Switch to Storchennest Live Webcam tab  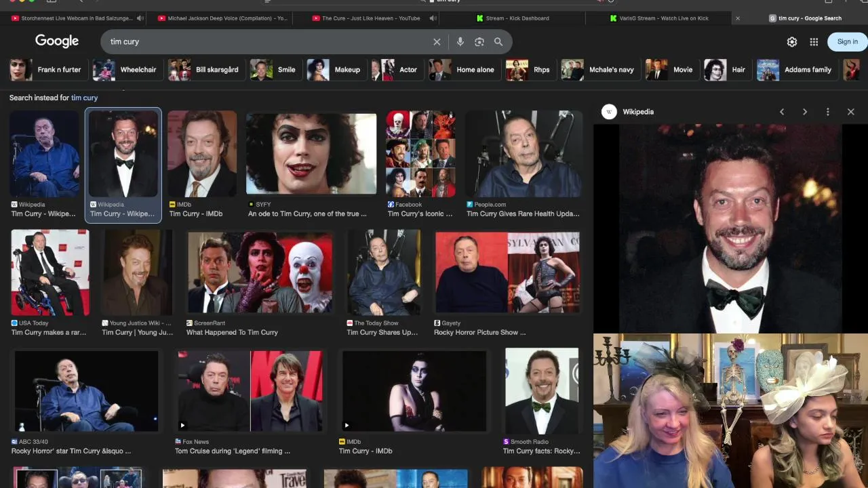(73, 18)
